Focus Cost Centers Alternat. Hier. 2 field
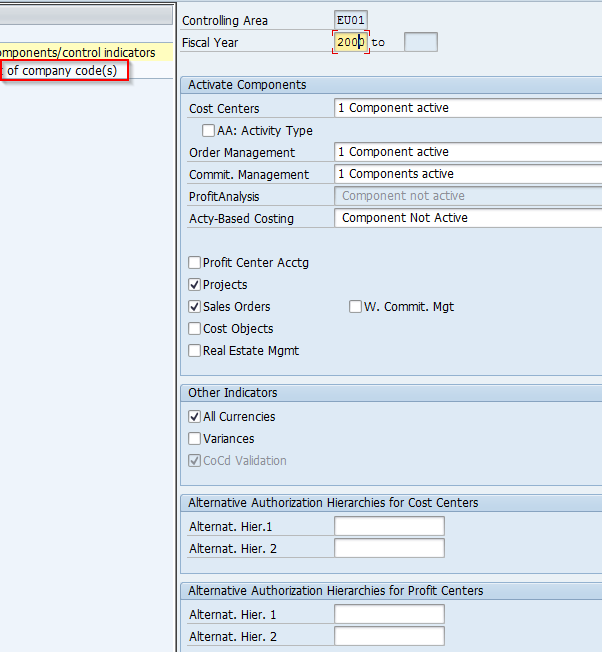This screenshot has height=652, width=602. [x=390, y=548]
